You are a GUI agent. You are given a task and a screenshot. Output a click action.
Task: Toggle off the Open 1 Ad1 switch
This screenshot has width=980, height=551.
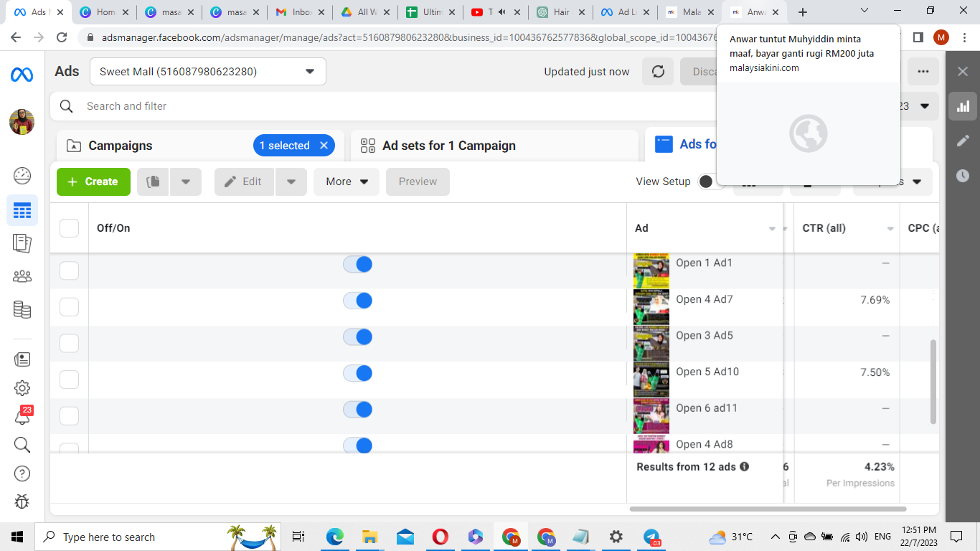click(357, 264)
